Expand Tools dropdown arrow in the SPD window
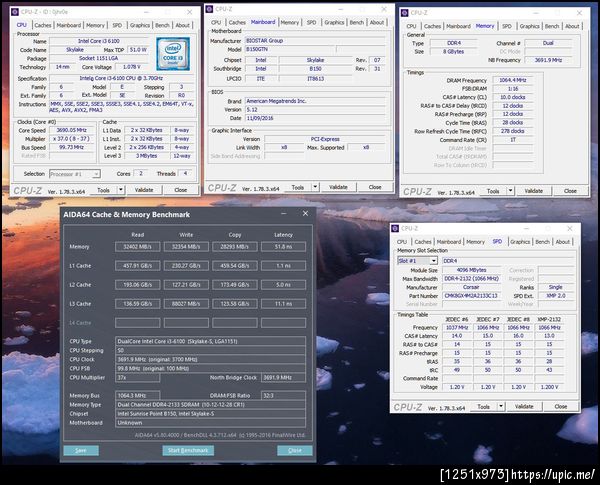 tap(501, 407)
